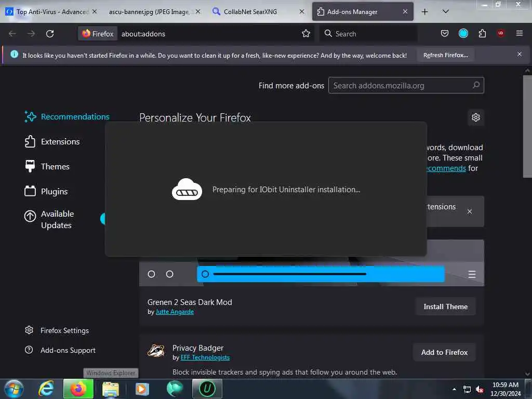The image size is (532, 399).
Task: Open Available Updates category
Action: pos(49,220)
